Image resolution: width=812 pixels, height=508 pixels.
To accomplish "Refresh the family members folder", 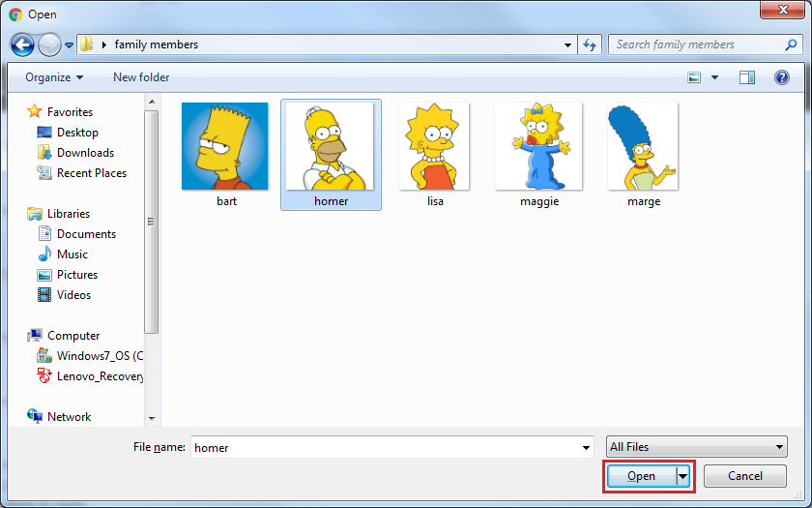I will (590, 45).
